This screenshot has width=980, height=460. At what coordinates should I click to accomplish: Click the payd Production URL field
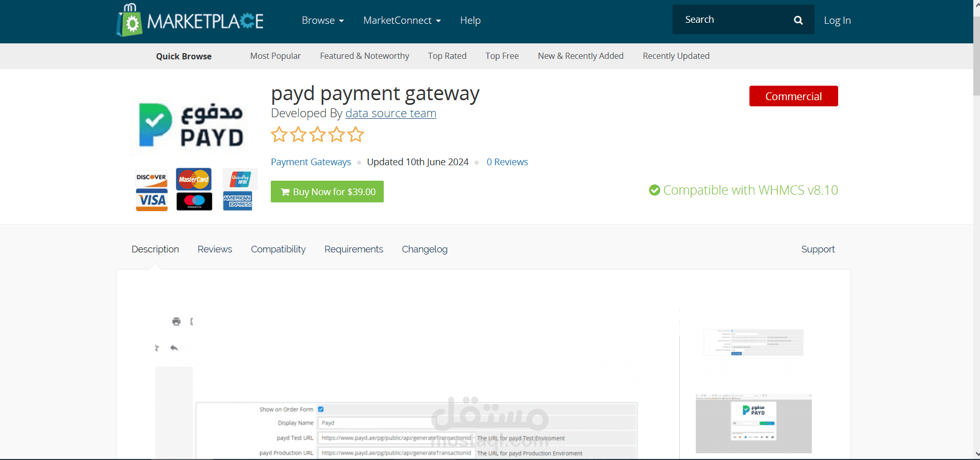(395, 453)
